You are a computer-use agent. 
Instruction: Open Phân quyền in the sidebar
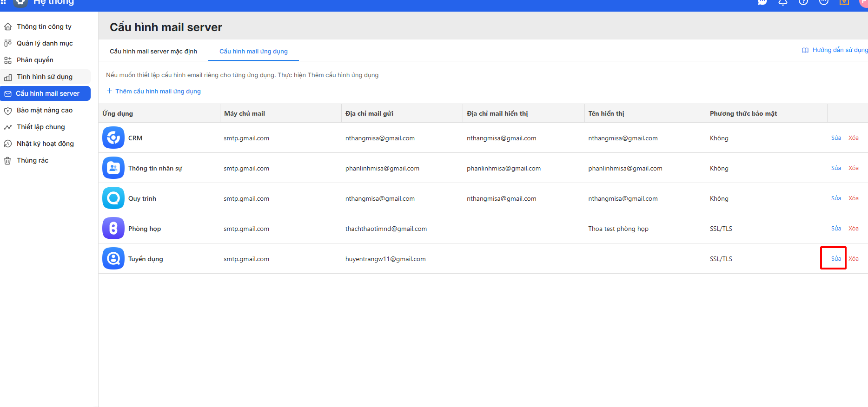(35, 60)
